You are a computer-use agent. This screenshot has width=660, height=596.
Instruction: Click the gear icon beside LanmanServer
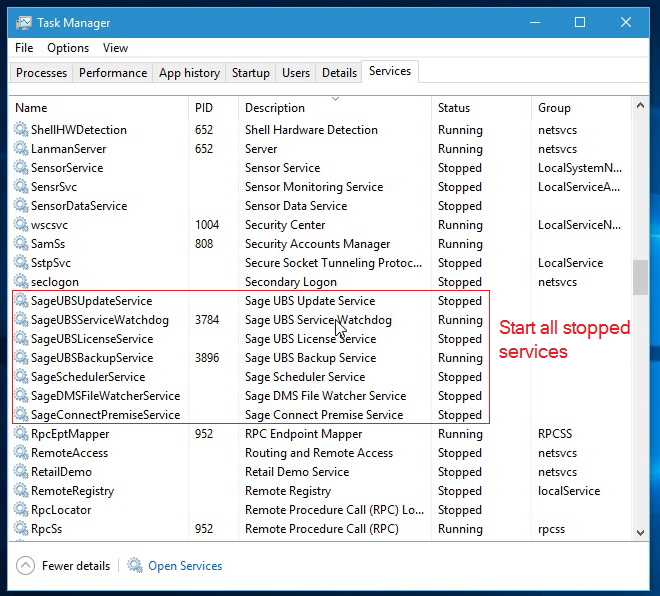click(21, 148)
